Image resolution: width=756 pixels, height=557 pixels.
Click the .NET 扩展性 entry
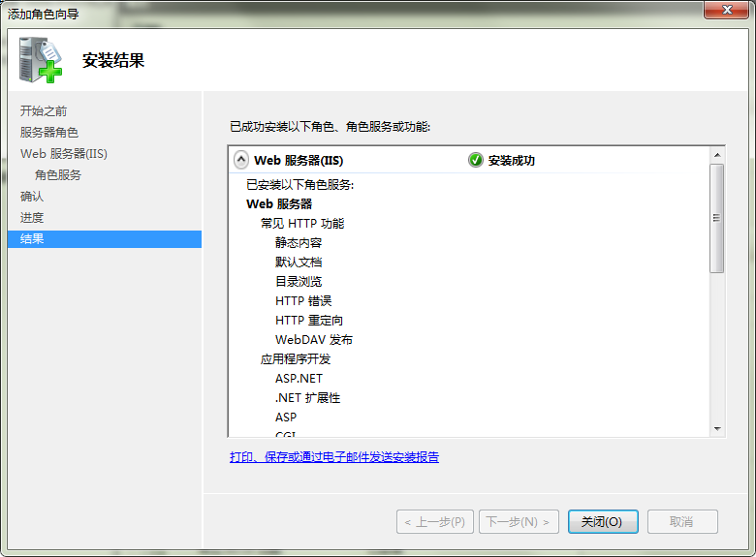tap(307, 398)
